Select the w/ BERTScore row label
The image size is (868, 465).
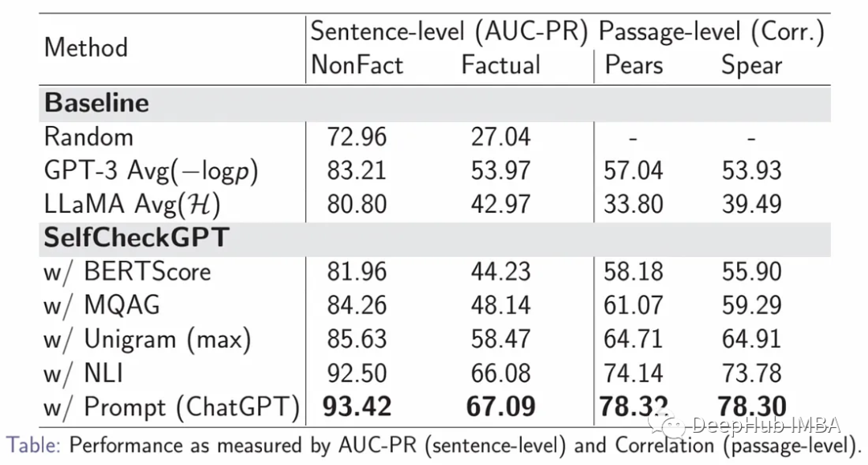[x=127, y=272]
